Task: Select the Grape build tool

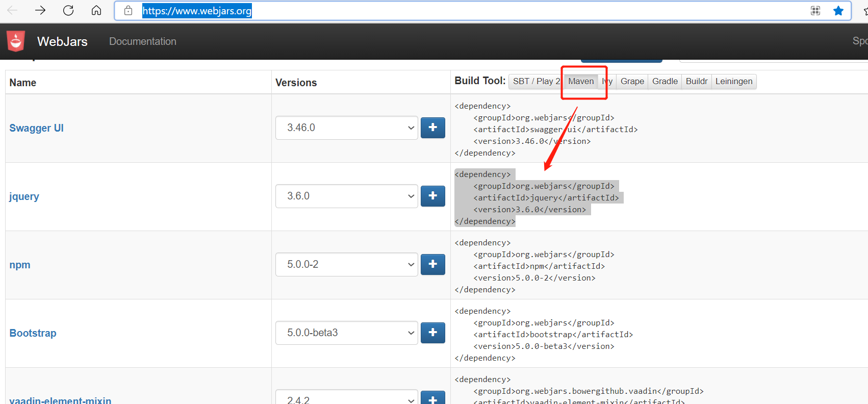Action: [x=632, y=82]
